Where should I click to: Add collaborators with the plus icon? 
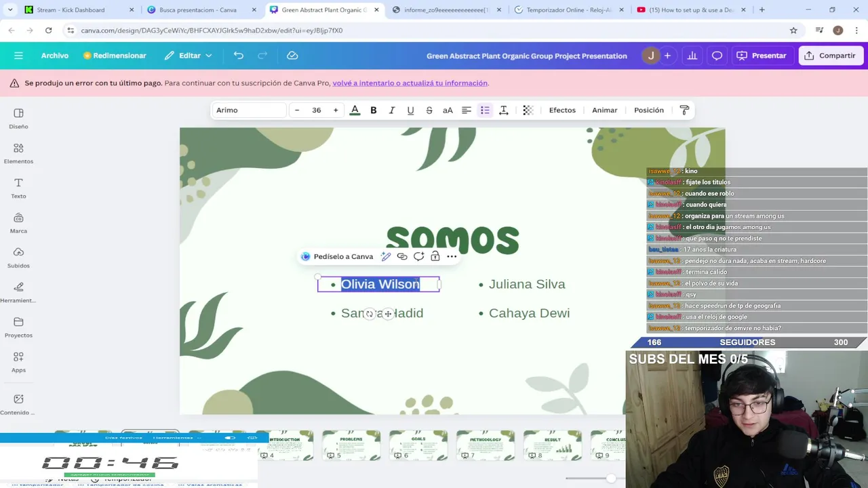click(667, 56)
